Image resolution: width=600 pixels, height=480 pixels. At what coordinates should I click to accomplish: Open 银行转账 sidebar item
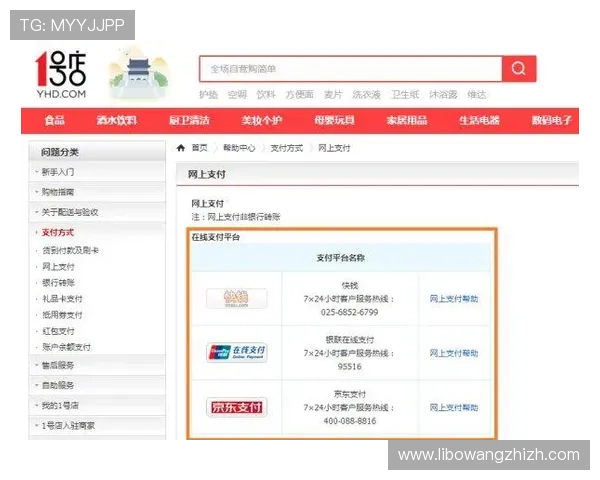(x=58, y=282)
